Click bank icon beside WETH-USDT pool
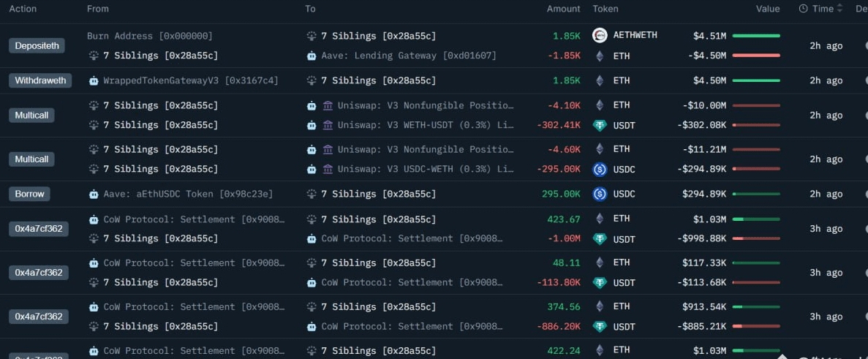 [328, 125]
